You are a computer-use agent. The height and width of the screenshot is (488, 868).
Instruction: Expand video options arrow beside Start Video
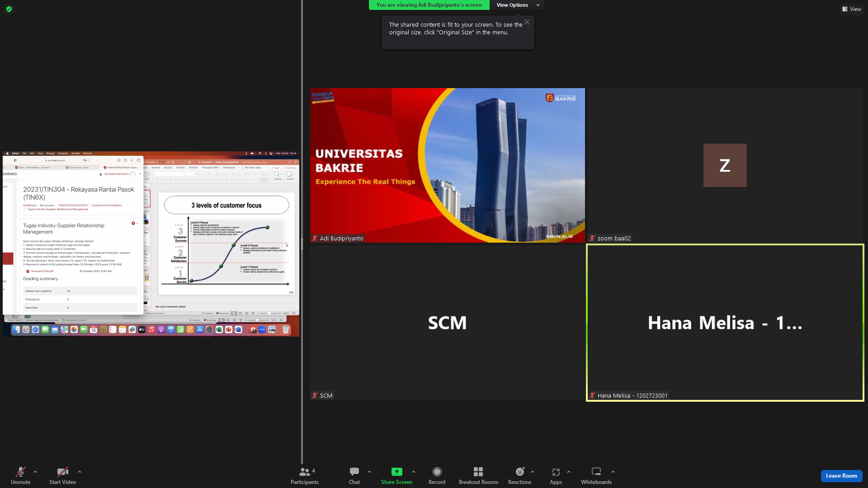[80, 472]
